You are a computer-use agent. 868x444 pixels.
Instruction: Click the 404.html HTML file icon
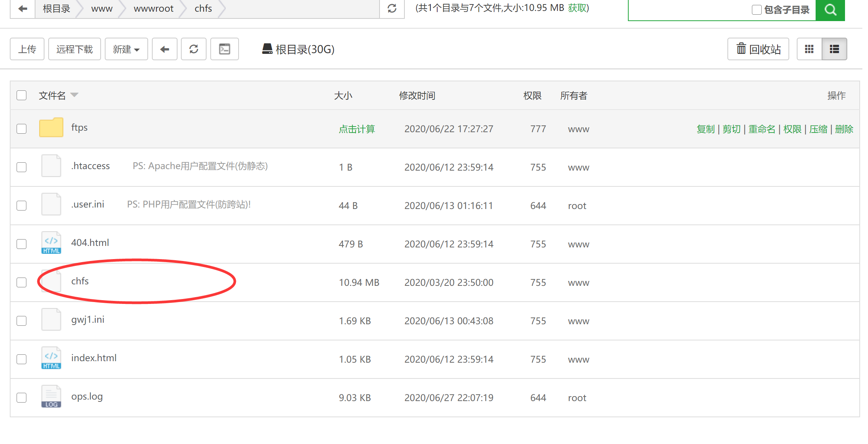pyautogui.click(x=51, y=243)
